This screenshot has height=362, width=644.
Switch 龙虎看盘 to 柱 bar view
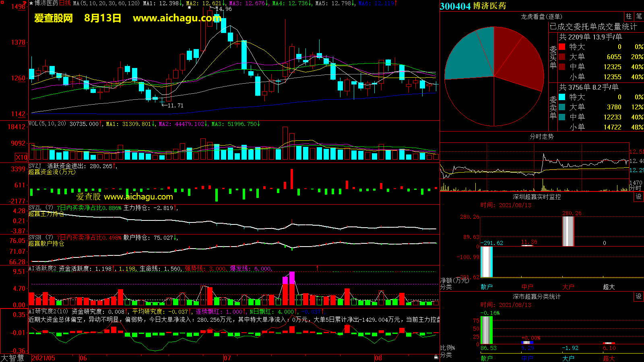(x=629, y=16)
